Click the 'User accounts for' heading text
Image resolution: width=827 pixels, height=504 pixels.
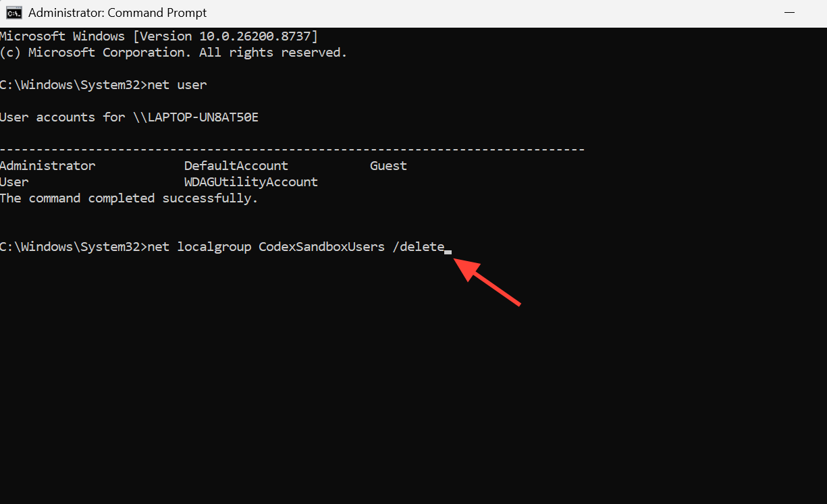(x=63, y=117)
